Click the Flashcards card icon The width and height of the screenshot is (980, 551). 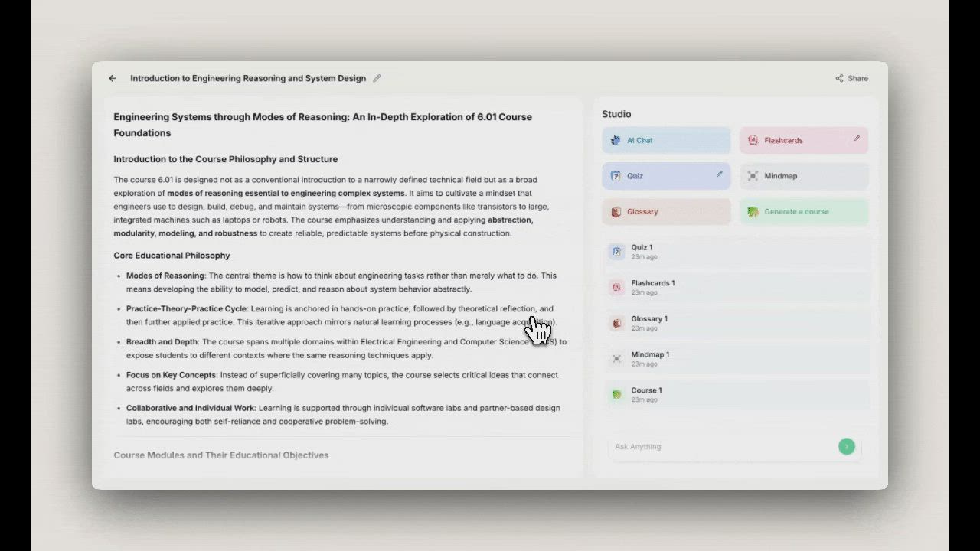tap(753, 140)
